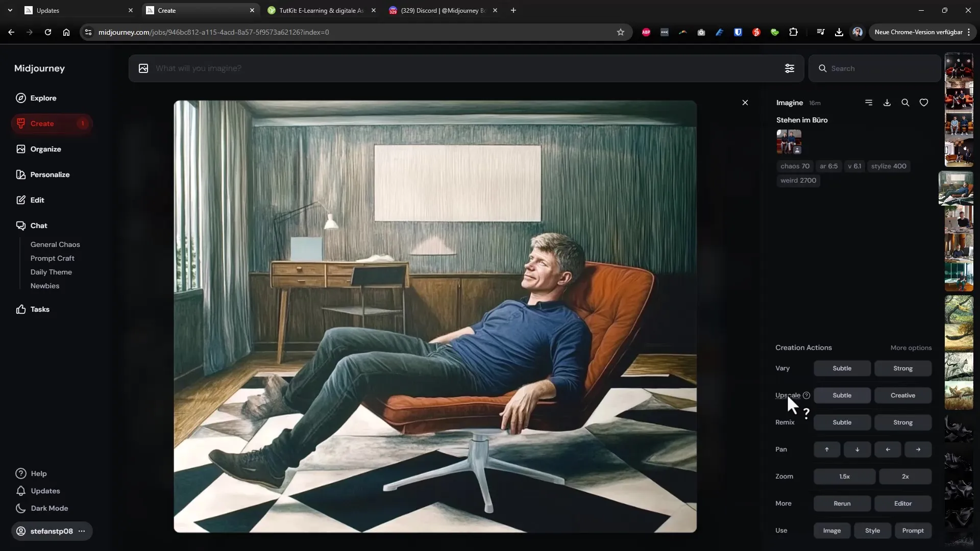
Task: Open the reference image thumbnail under prompt
Action: click(789, 142)
